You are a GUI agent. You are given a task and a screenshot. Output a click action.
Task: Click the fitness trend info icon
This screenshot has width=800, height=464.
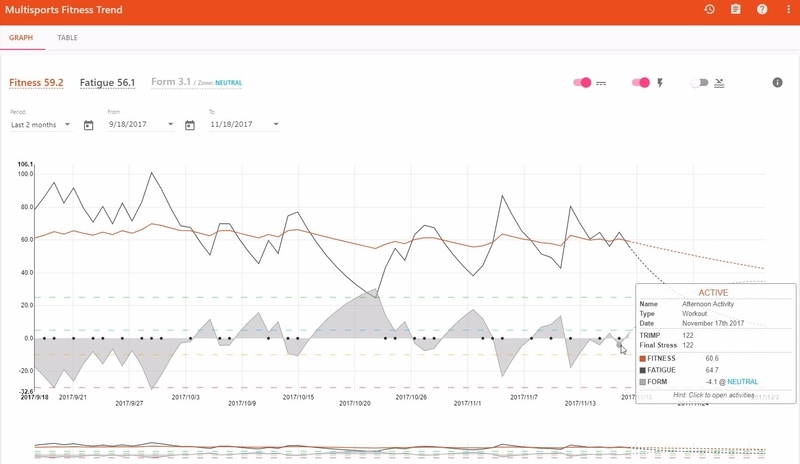777,82
